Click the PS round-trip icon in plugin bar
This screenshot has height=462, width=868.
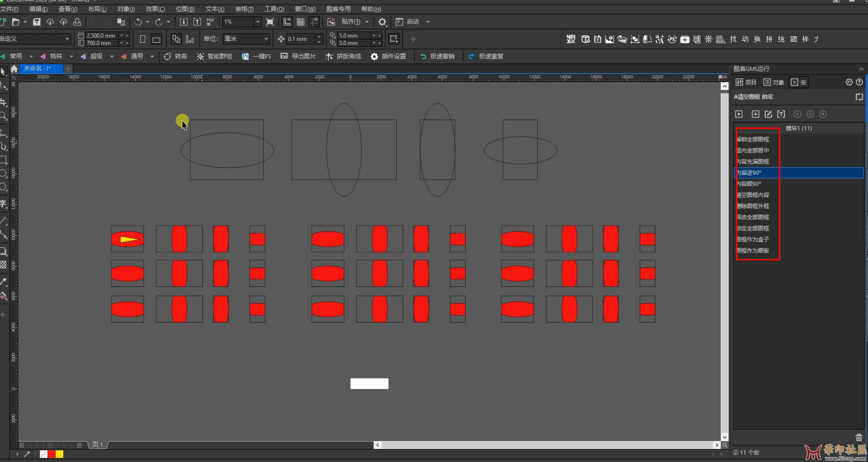(x=672, y=39)
